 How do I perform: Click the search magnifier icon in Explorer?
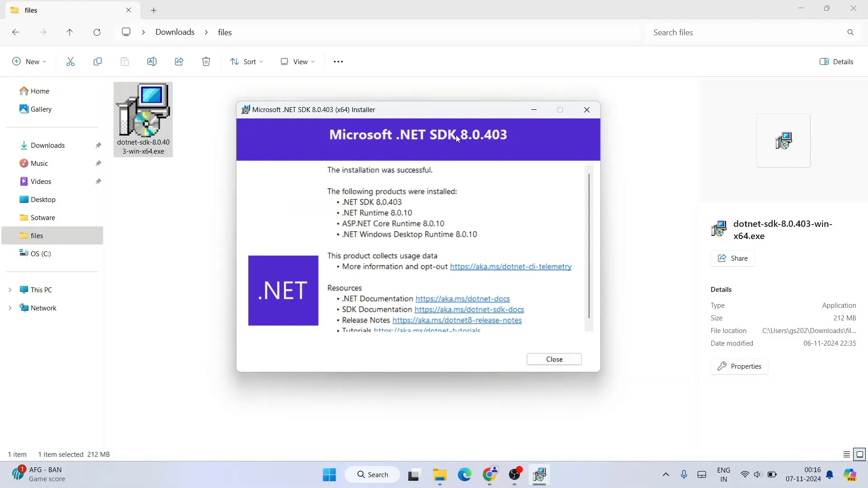click(850, 32)
